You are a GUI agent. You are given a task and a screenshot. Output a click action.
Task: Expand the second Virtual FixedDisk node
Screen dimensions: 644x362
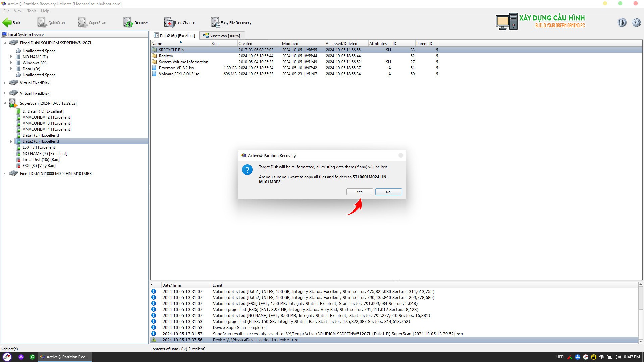coord(5,93)
